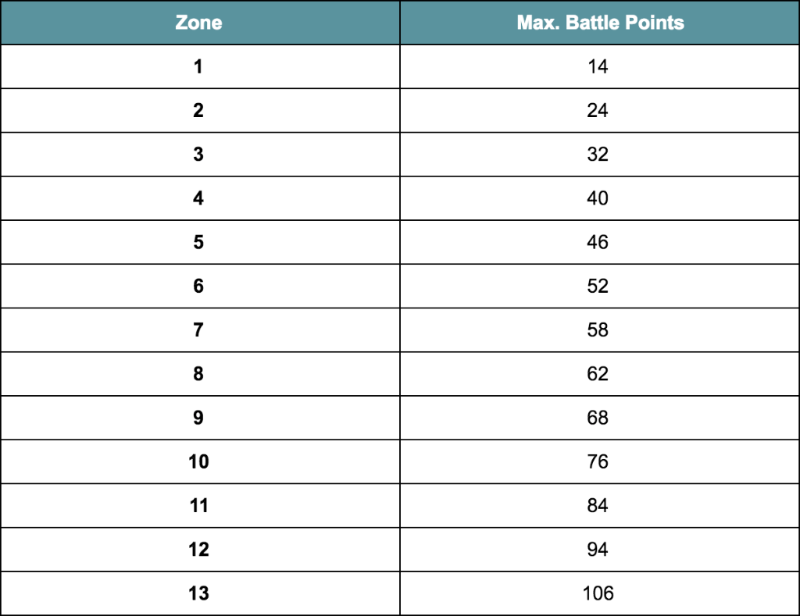Click the value 106 for Zone 13
This screenshot has height=616, width=800.
click(598, 593)
